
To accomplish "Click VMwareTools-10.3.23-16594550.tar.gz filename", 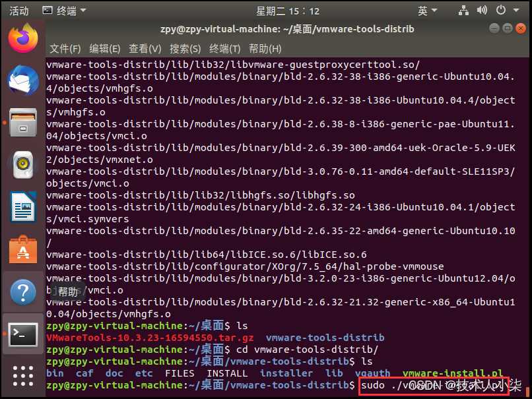I will (150, 338).
